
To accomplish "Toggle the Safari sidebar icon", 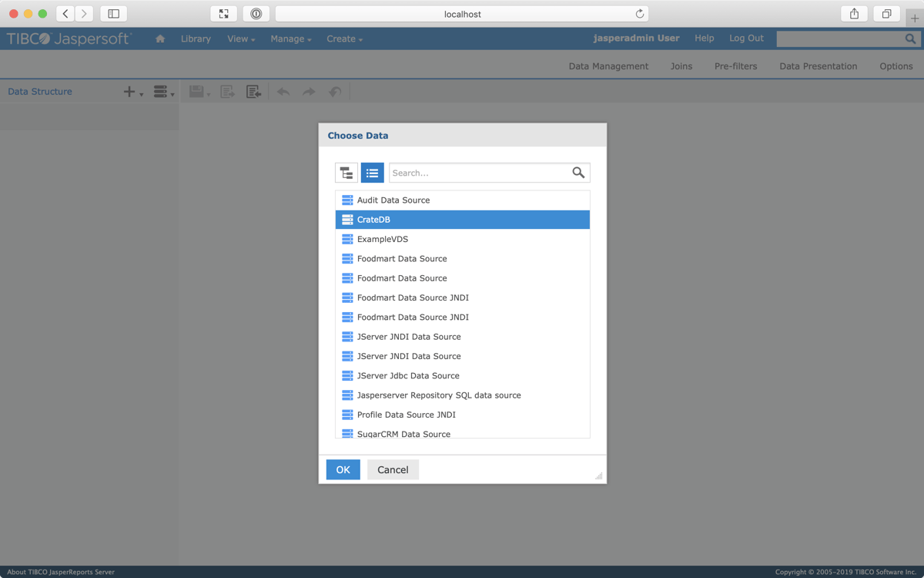I will (113, 14).
